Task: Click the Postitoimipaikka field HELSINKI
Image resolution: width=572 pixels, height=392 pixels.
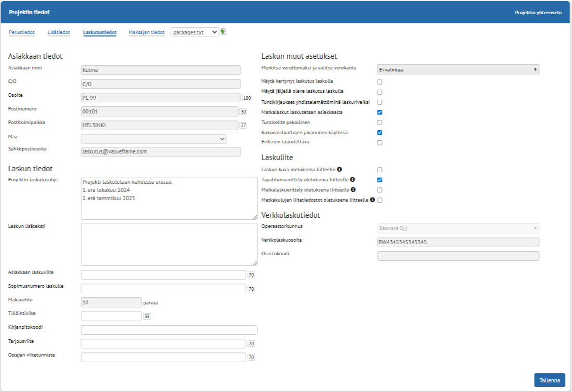Action: 160,125
